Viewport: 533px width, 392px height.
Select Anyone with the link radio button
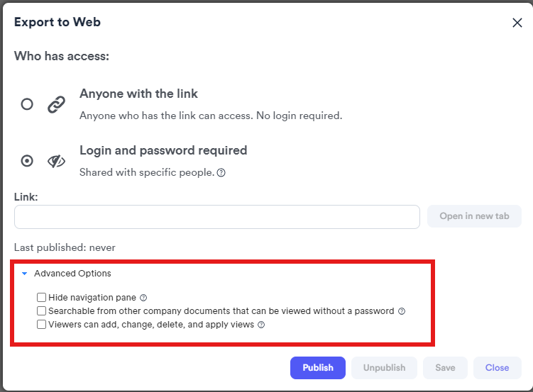(27, 104)
